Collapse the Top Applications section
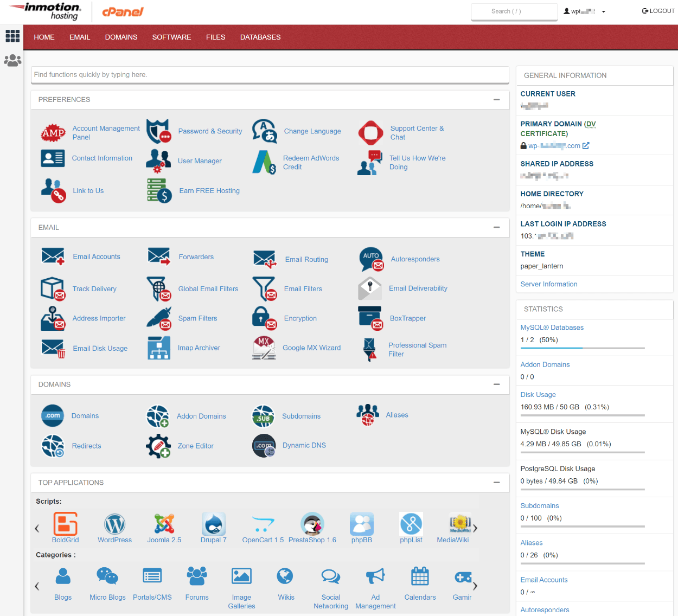 click(496, 483)
